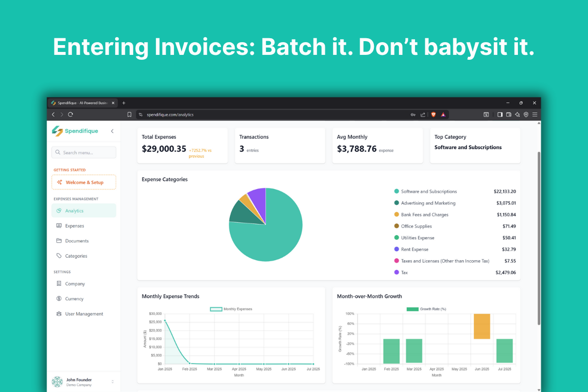Open the Analytics sidebar icon
This screenshot has width=588, height=392.
pos(59,211)
